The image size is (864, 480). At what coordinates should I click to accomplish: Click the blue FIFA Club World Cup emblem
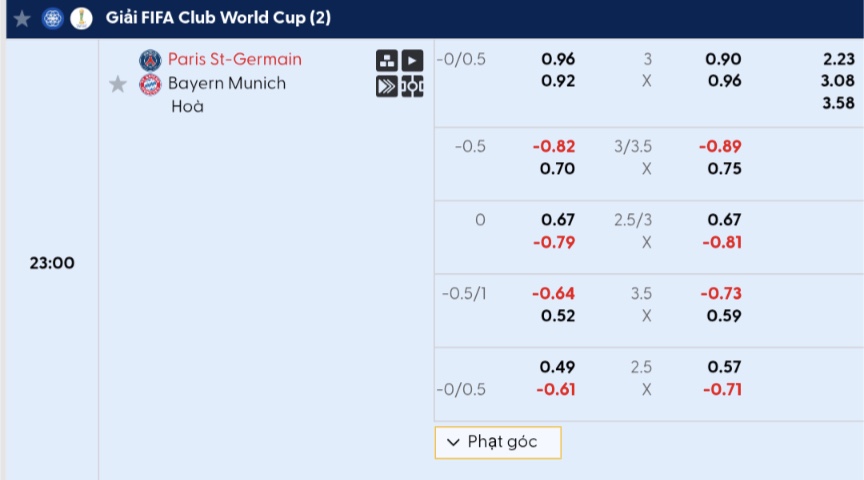point(53,19)
